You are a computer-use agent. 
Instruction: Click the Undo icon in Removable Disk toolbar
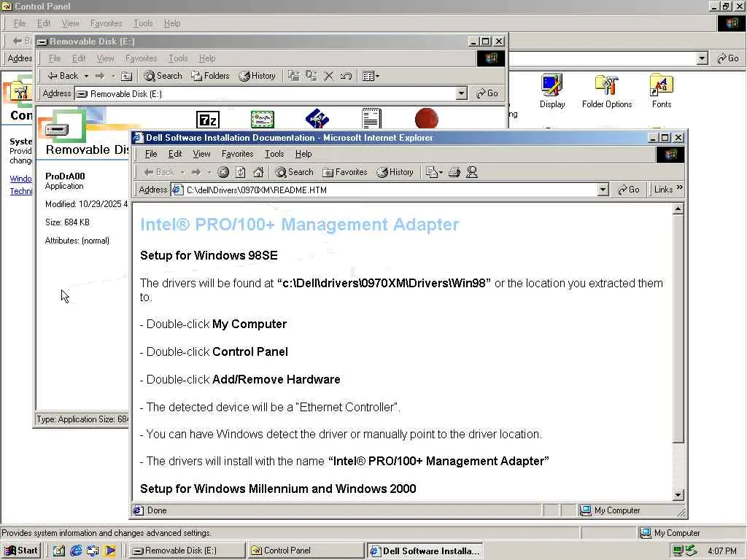coord(347,76)
